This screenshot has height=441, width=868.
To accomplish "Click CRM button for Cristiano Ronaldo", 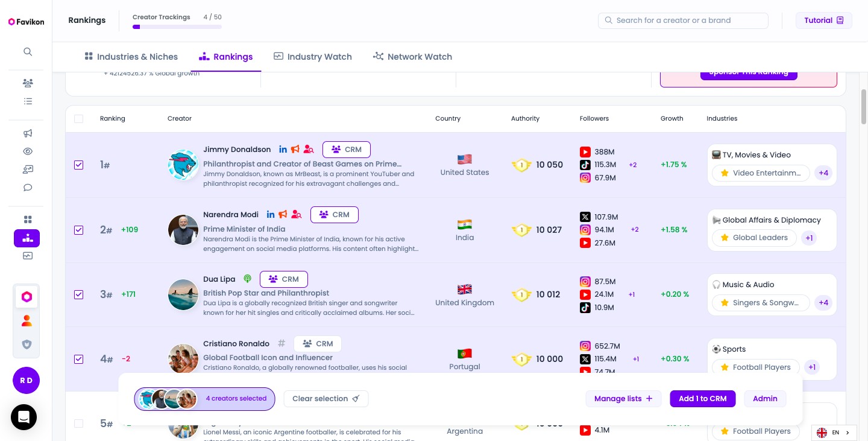I will [318, 344].
